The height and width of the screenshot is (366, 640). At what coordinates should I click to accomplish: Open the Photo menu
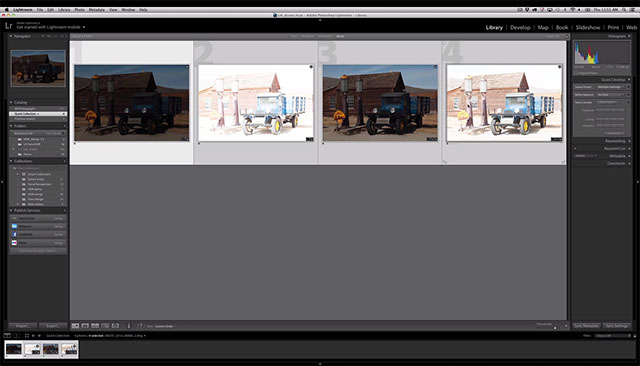80,9
